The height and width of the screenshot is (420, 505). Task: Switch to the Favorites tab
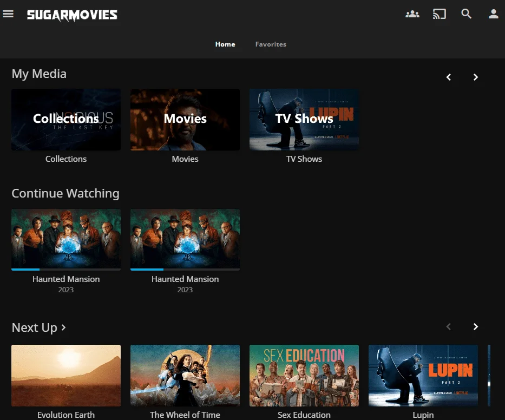[271, 44]
